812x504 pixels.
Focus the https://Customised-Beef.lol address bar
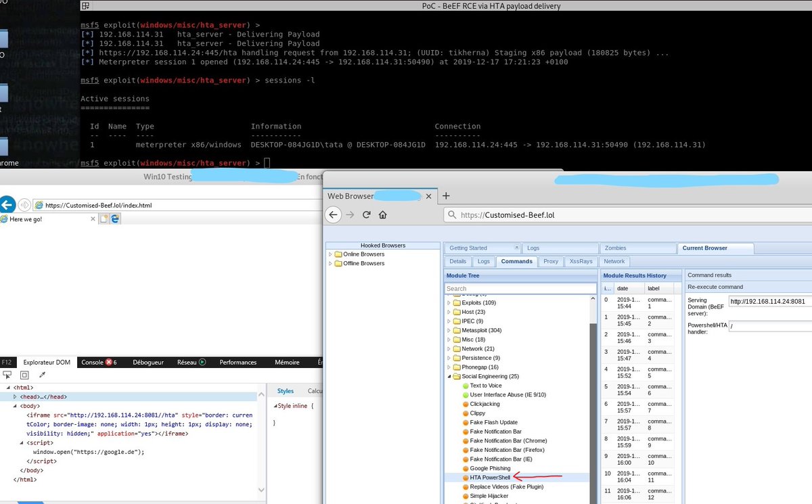click(628, 215)
